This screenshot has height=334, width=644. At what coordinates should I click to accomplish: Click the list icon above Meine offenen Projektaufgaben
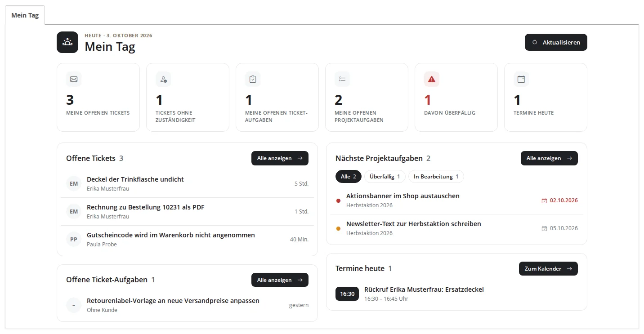(342, 79)
